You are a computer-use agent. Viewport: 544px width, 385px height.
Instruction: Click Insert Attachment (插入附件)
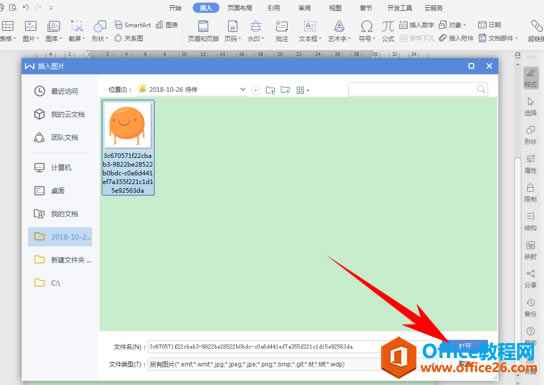pyautogui.click(x=456, y=38)
